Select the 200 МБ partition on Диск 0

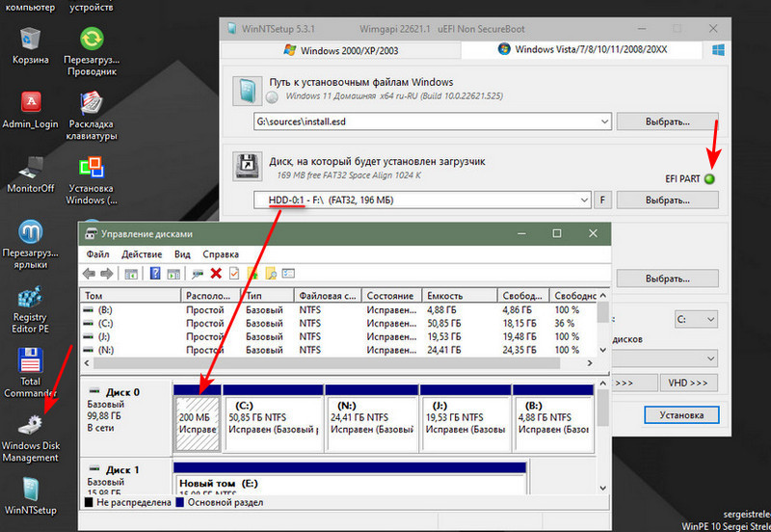tap(198, 423)
